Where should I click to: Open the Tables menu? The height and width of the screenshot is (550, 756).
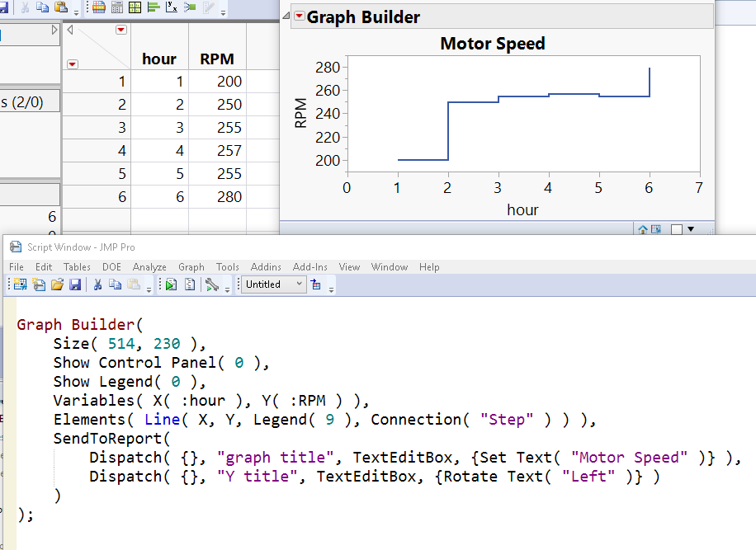coord(77,267)
